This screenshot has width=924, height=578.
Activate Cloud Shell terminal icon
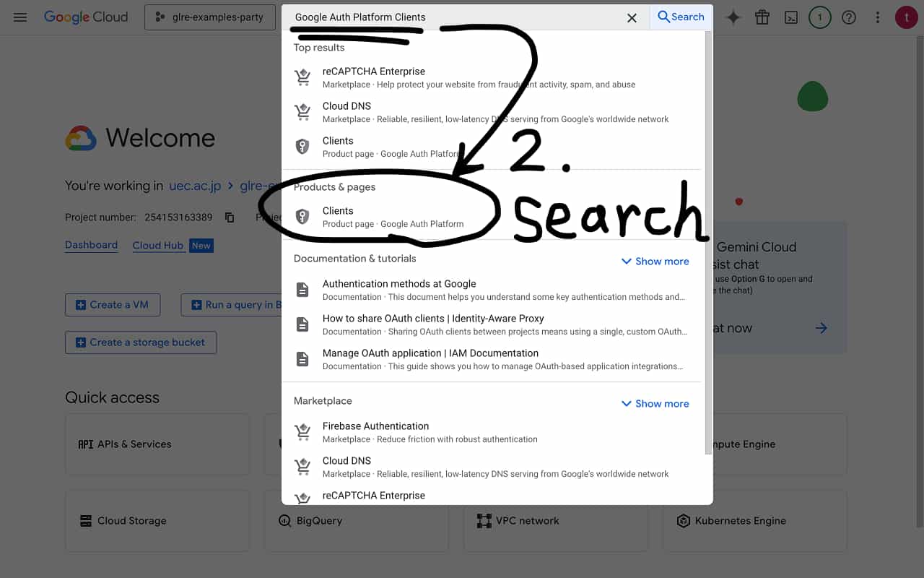click(x=791, y=17)
